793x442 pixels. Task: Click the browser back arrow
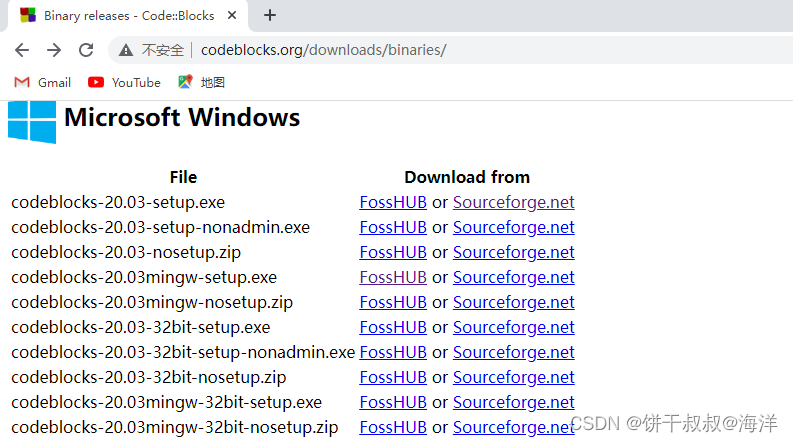[22, 50]
